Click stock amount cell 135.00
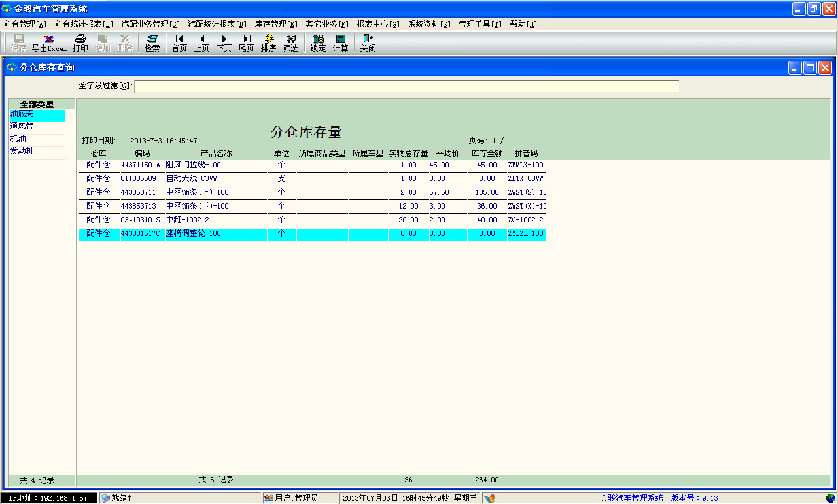The width and height of the screenshot is (838, 504). 487,192
